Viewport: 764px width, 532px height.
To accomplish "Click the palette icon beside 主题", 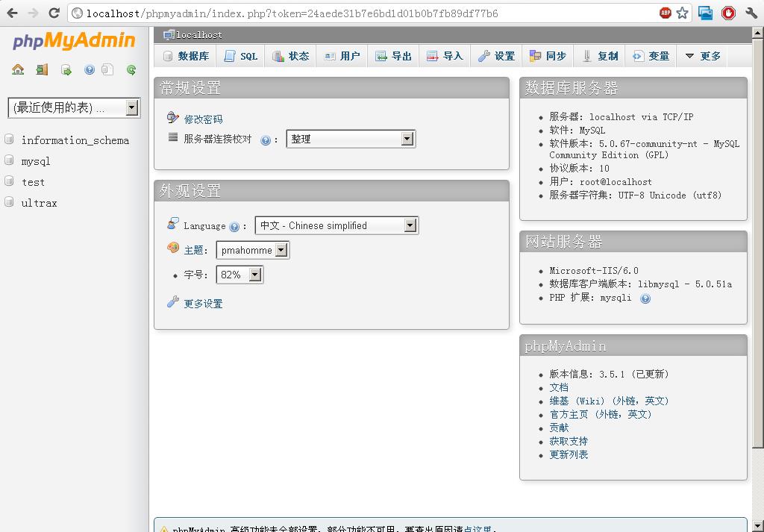I will [173, 248].
